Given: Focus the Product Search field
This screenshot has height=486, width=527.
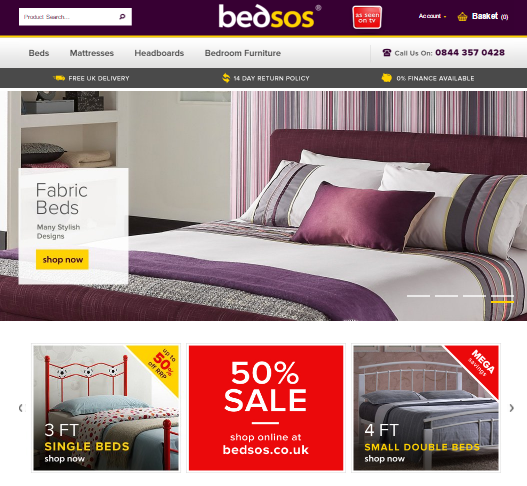Looking at the screenshot, I should click(69, 17).
